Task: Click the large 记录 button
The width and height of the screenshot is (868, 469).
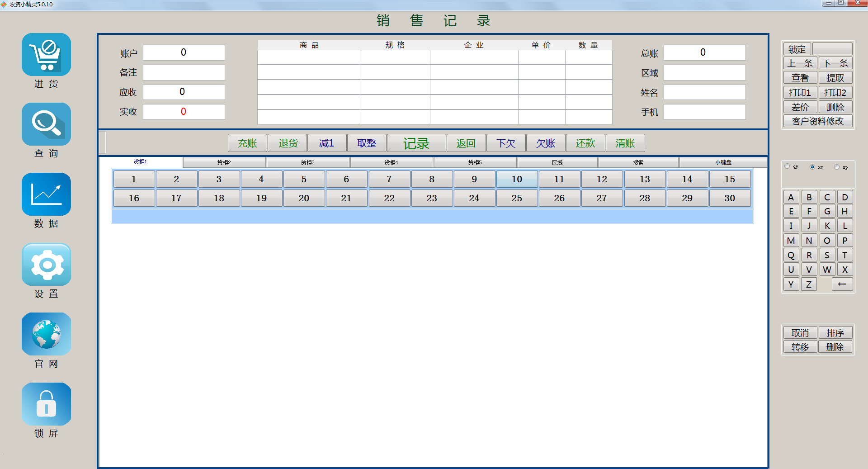Action: click(416, 143)
